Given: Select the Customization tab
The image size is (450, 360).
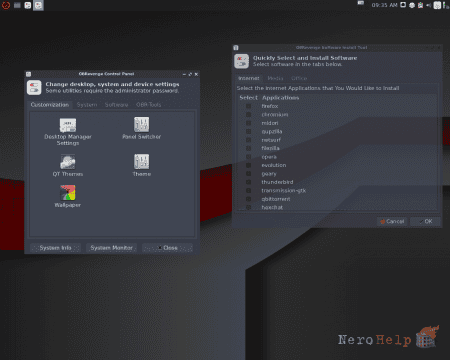Looking at the screenshot, I should click(x=50, y=105).
